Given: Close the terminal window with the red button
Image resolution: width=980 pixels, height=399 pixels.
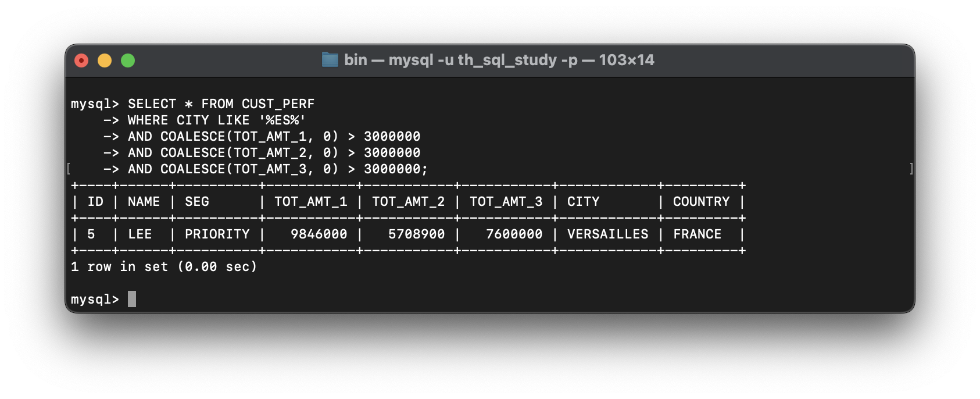Looking at the screenshot, I should click(x=81, y=60).
